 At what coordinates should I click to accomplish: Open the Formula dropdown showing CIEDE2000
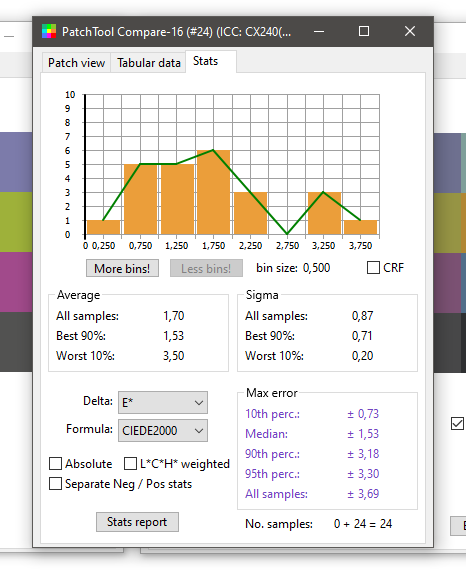coord(163,430)
